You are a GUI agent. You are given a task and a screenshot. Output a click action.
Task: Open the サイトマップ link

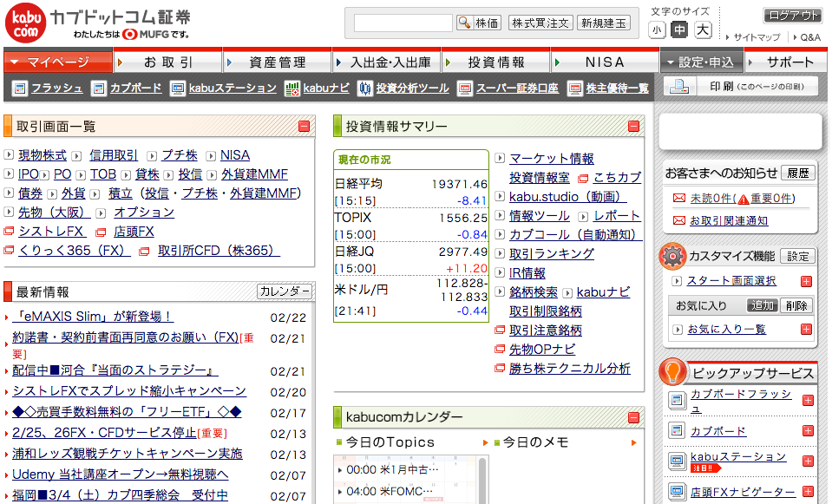[757, 37]
